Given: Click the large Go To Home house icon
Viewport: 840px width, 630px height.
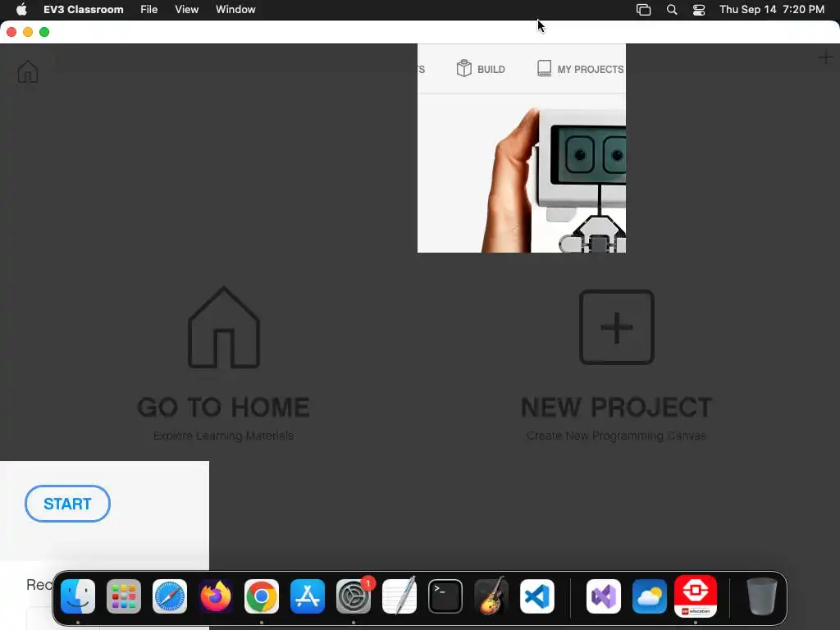Looking at the screenshot, I should tap(224, 327).
